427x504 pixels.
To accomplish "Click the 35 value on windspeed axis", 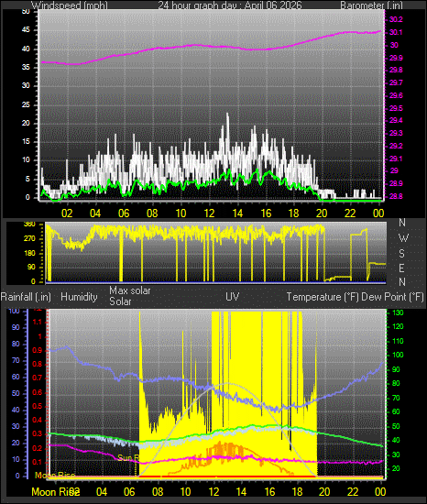I will (x=26, y=67).
